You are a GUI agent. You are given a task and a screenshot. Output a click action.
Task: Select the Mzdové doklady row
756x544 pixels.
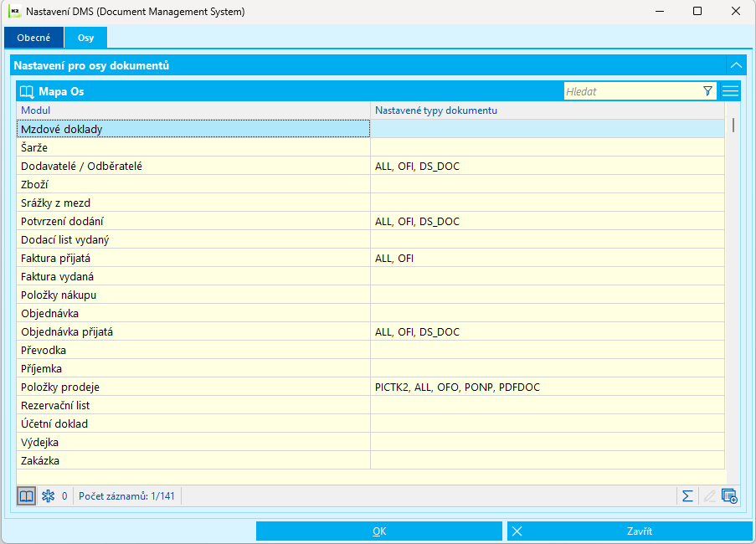click(370, 129)
